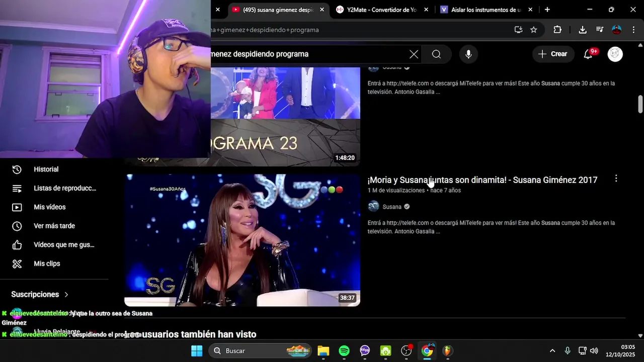Open Susana channel under Moria video

[x=392, y=207]
